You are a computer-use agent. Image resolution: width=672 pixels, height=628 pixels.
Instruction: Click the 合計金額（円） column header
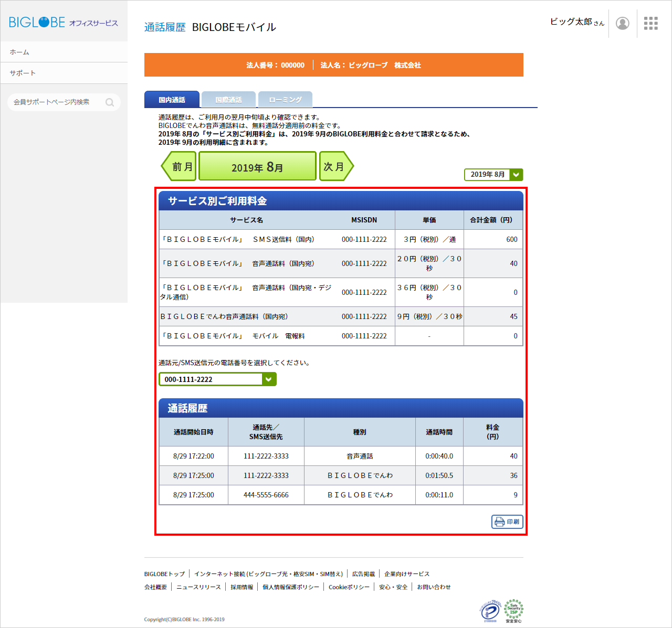click(493, 220)
